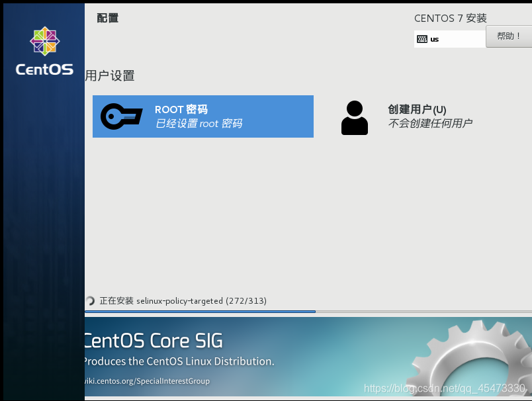Screen dimensions: 532x401
Task: Click the 用户设置 section heading
Action: pyautogui.click(x=110, y=75)
